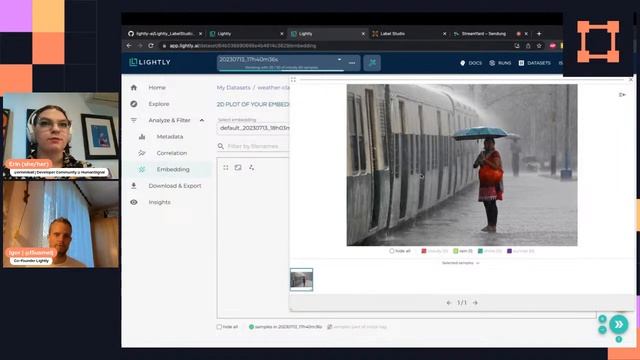Viewport: 640px width, 360px height.
Task: Click the Lightly logo in the header
Action: click(x=150, y=62)
